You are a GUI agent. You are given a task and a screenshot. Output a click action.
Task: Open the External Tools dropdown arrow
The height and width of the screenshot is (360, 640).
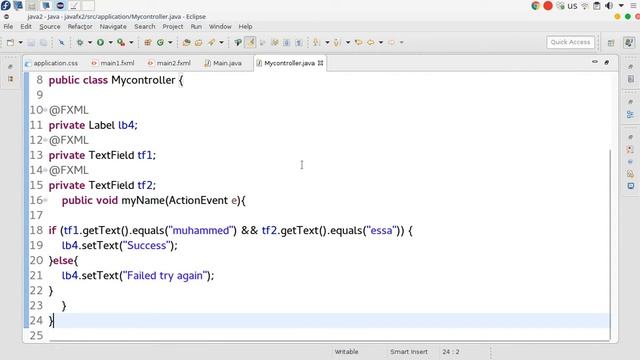[131, 42]
